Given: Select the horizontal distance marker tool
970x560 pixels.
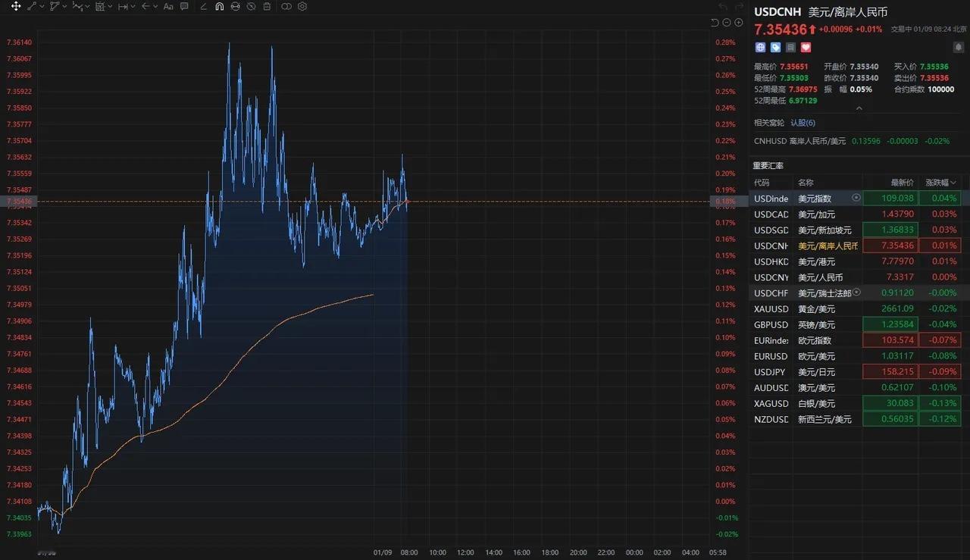Looking at the screenshot, I should point(123,6).
